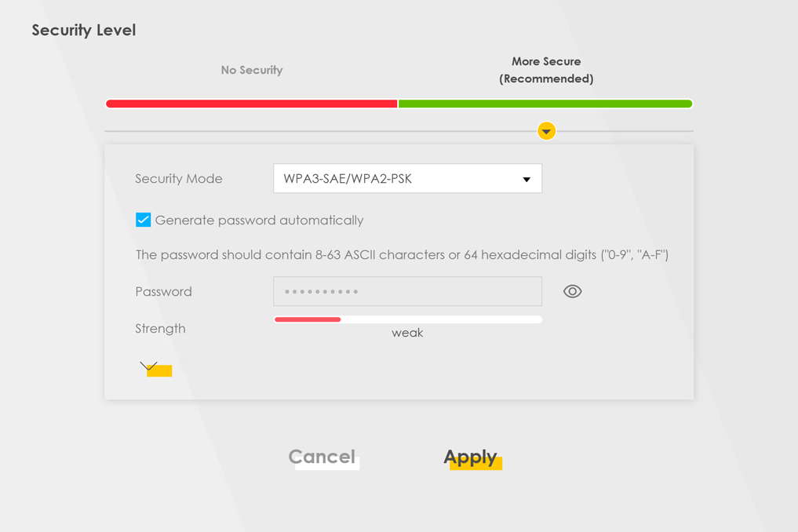This screenshot has height=532, width=798.
Task: Select the green More Secure bar segment
Action: point(545,104)
